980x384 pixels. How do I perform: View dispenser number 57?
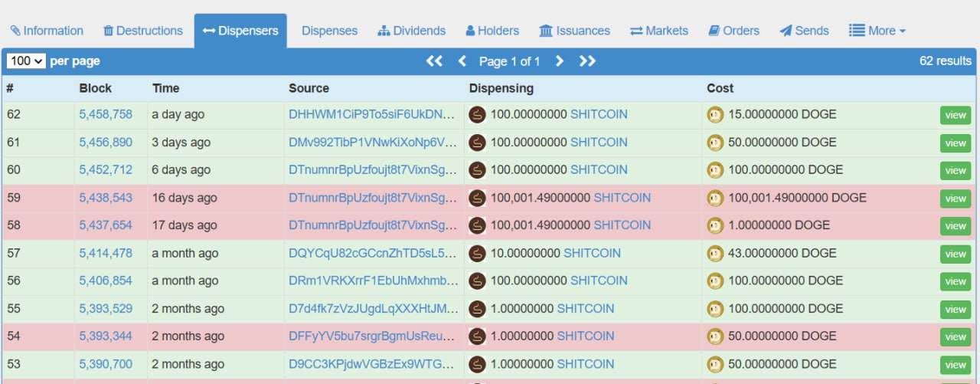pos(955,254)
